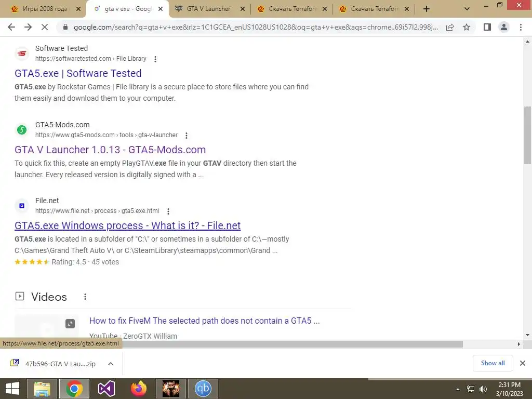Click the GTA5-Mods.com site favicon
The height and width of the screenshot is (399, 532).
pos(22,129)
